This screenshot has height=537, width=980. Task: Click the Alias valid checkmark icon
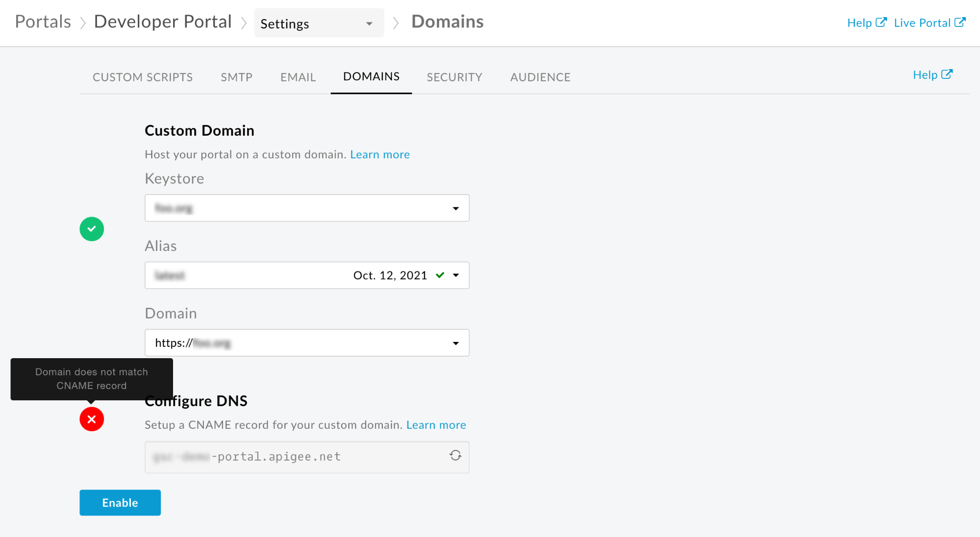[440, 275]
